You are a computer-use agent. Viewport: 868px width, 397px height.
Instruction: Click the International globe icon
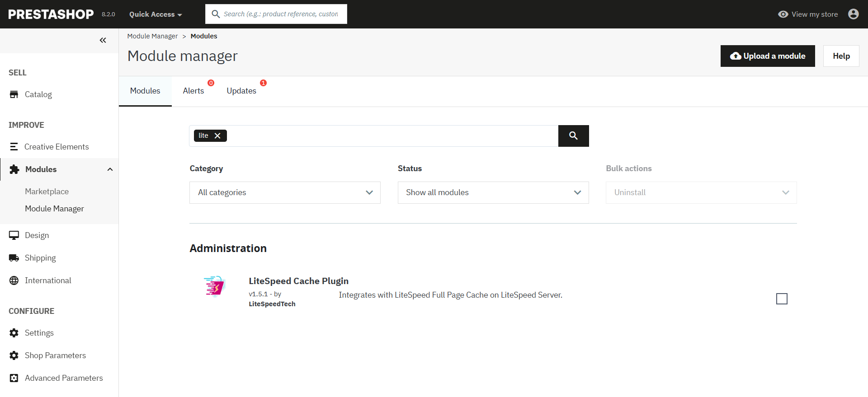(x=14, y=280)
